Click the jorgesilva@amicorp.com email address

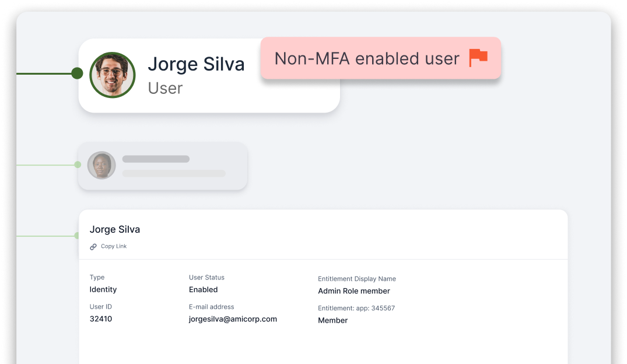pyautogui.click(x=233, y=319)
